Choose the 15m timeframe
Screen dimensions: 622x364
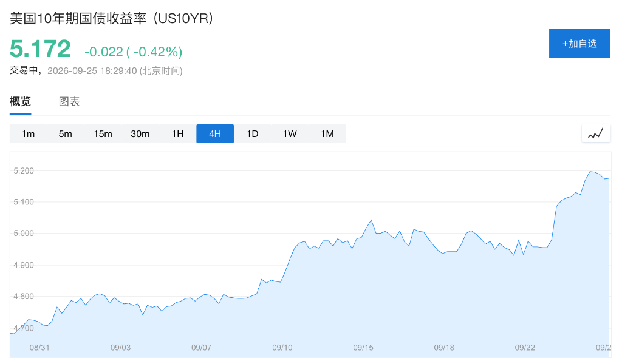click(103, 134)
